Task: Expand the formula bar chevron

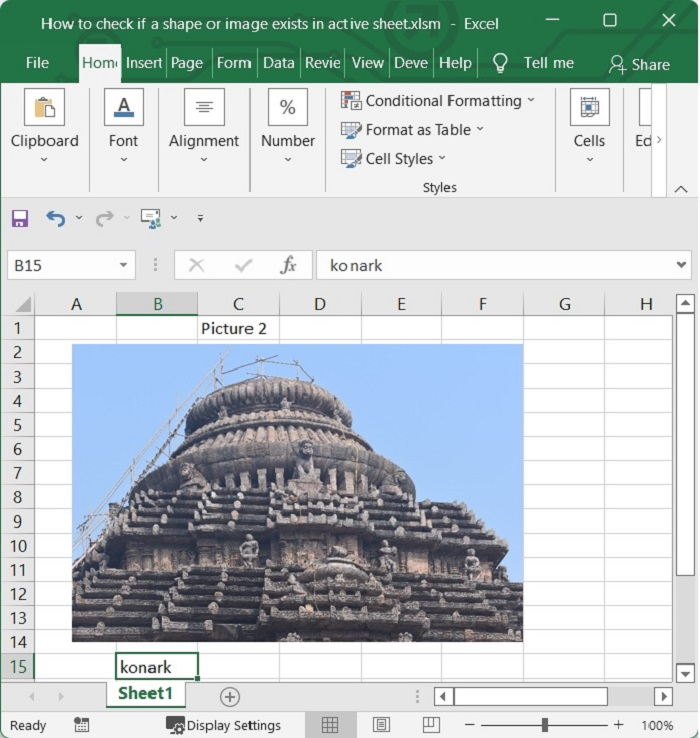Action: point(681,265)
